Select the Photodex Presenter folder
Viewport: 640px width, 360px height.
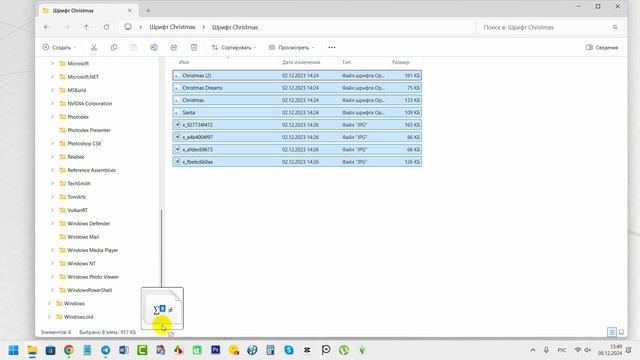(x=89, y=130)
